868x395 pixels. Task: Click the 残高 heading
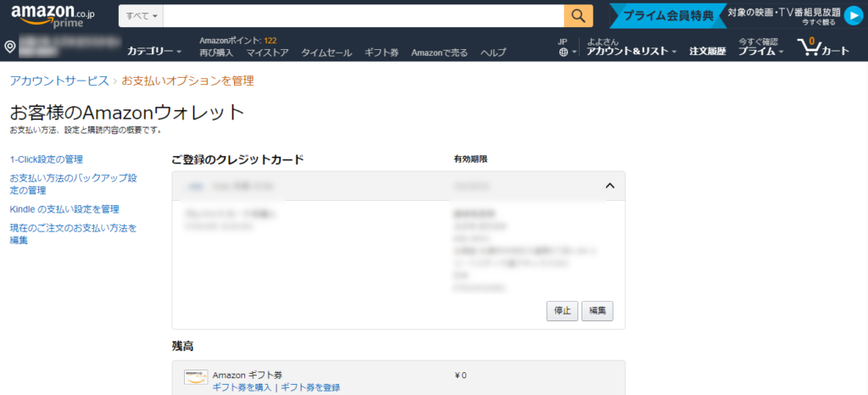point(182,347)
